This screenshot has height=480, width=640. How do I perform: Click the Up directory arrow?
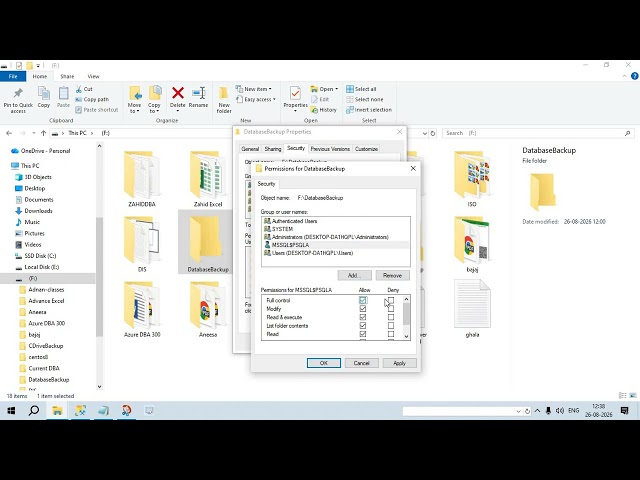[43, 133]
